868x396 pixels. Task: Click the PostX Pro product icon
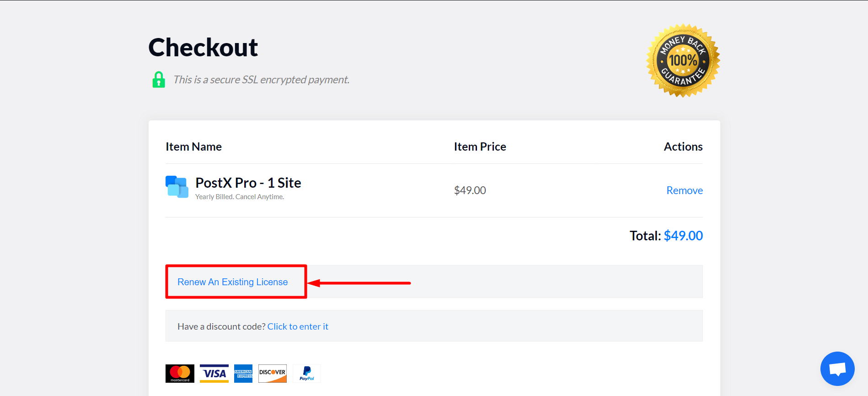pos(177,187)
